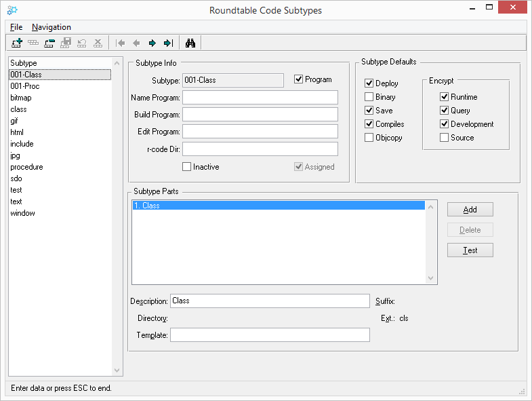Click subtype list scroll down arrow
This screenshot has width=532, height=401.
(x=117, y=370)
